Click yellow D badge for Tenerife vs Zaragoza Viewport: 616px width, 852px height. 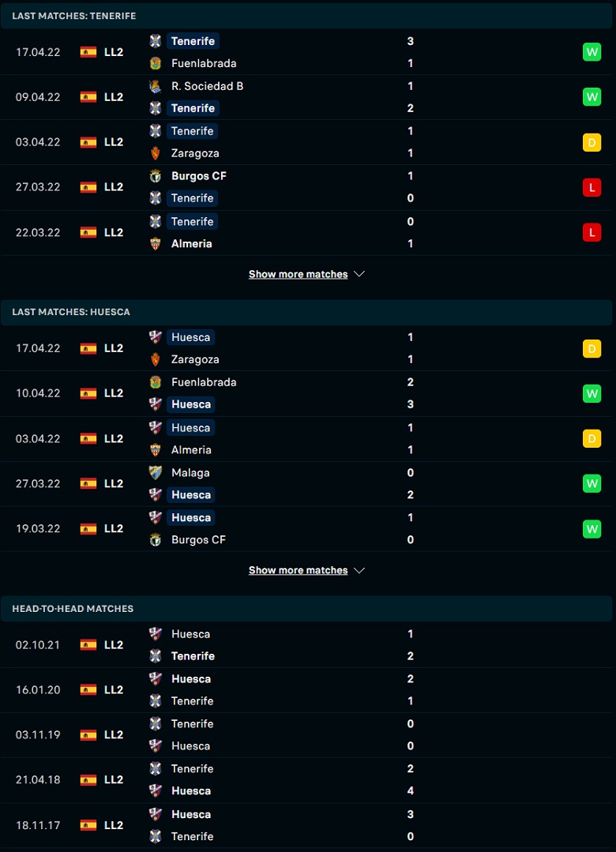[592, 142]
